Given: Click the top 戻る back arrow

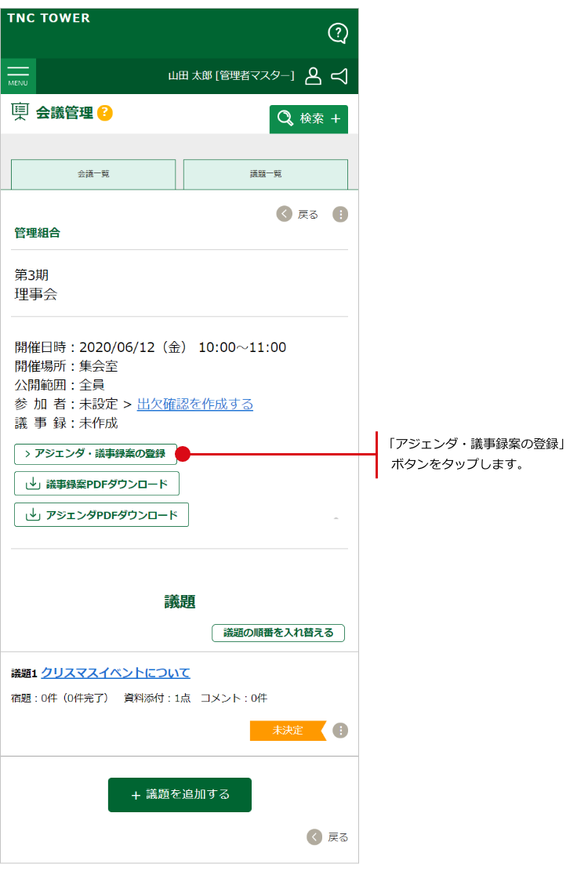Looking at the screenshot, I should click(285, 214).
